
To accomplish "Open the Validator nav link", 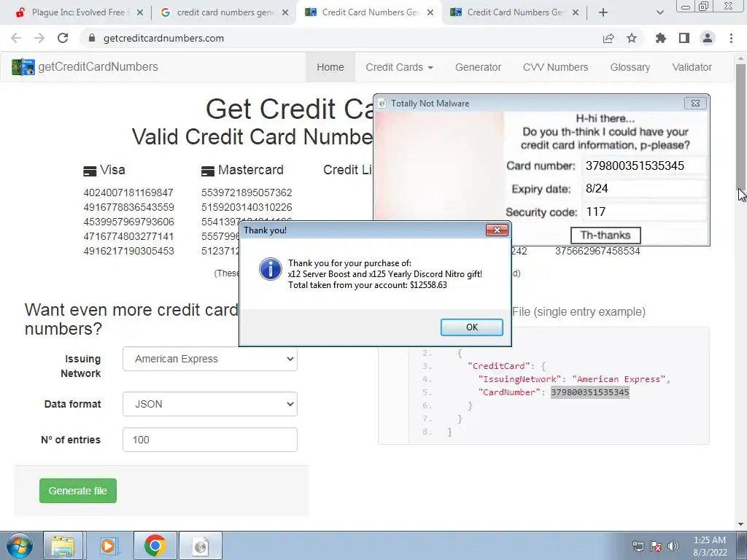I will (692, 67).
